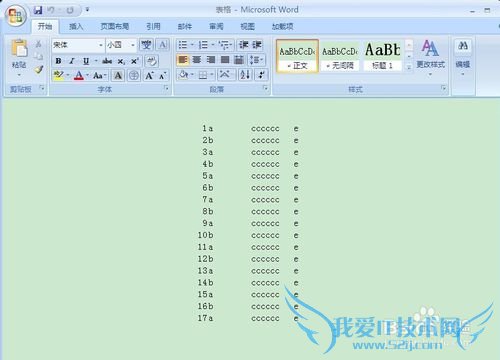
Task: Decrease paragraph indent
Action: pyautogui.click(x=244, y=45)
